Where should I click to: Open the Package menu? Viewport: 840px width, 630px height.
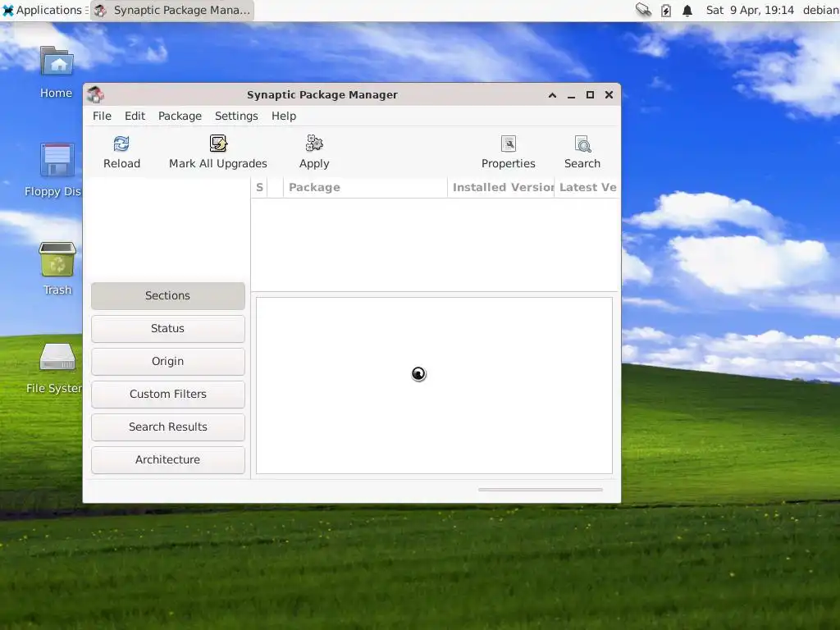[x=180, y=116]
